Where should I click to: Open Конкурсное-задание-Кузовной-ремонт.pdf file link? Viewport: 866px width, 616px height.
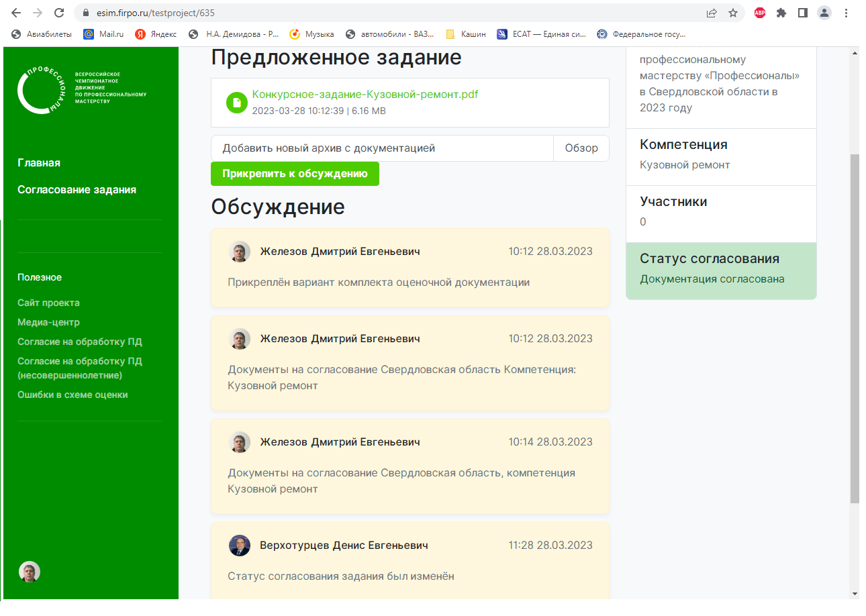[x=365, y=95]
